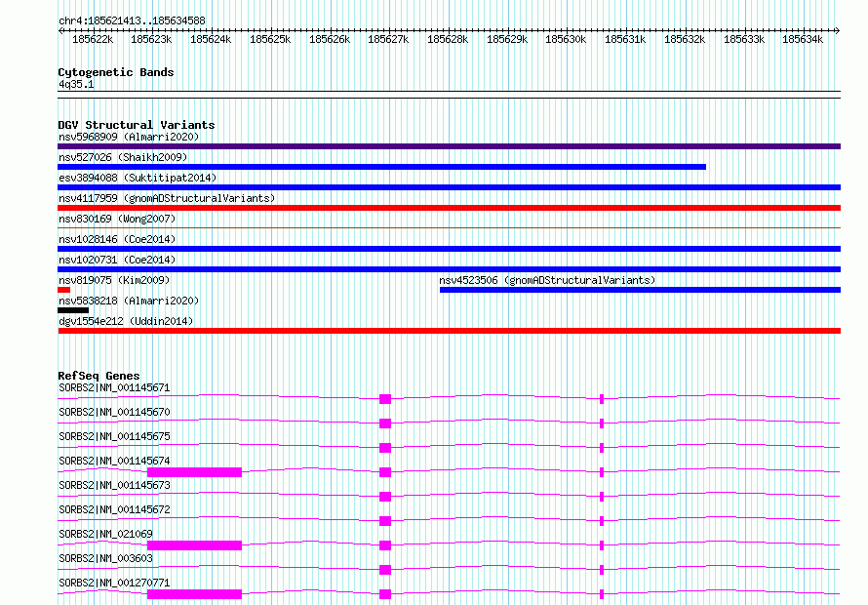Click the large magenta exon of NM_001270771

[x=194, y=594]
